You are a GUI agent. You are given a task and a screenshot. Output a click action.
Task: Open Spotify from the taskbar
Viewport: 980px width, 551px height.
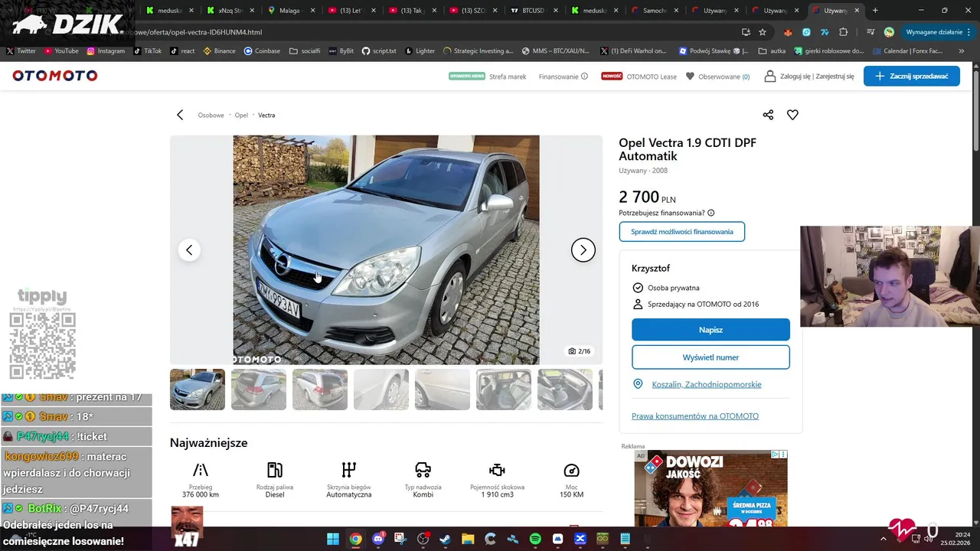pos(535,539)
